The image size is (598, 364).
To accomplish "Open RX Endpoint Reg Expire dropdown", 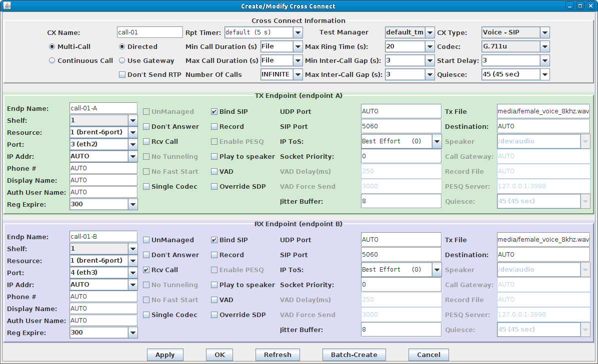I will (x=132, y=333).
